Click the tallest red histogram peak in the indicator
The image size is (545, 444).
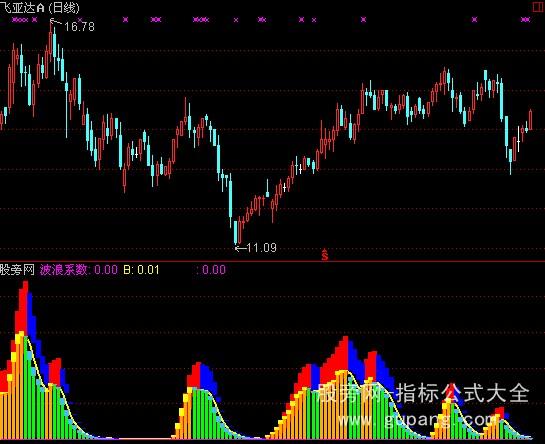pos(25,309)
